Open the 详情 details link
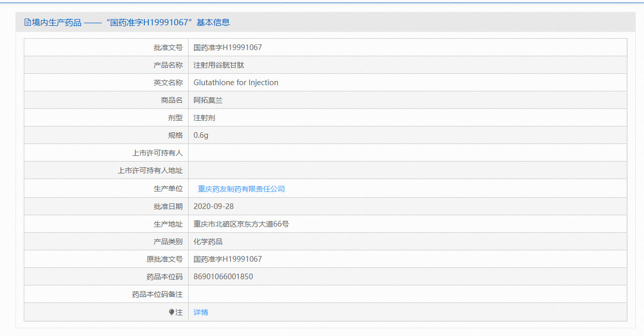 click(201, 312)
